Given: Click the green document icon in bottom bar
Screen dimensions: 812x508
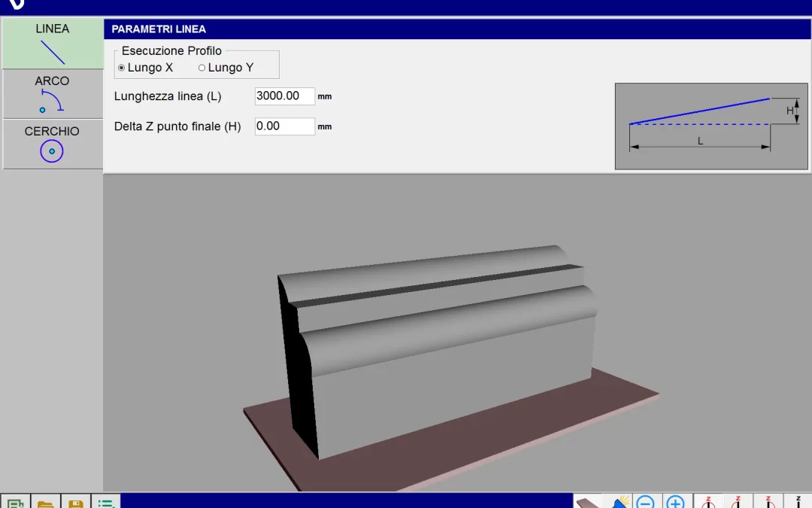Looking at the screenshot, I should point(14,502).
